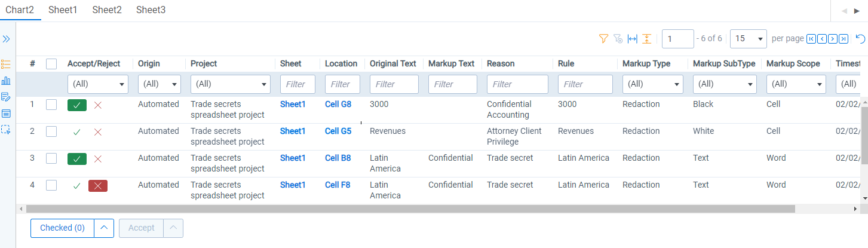
Task: Activate the area selection tool icon
Action: 6,129
